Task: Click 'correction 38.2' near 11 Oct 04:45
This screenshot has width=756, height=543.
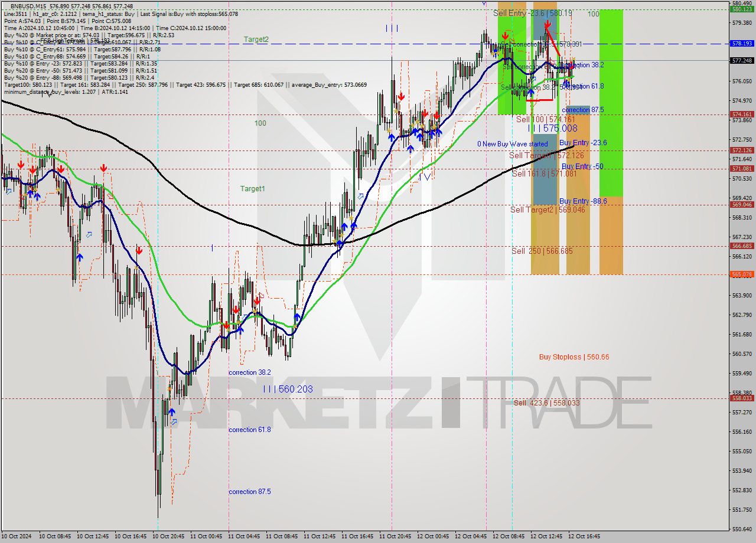Action: [250, 372]
